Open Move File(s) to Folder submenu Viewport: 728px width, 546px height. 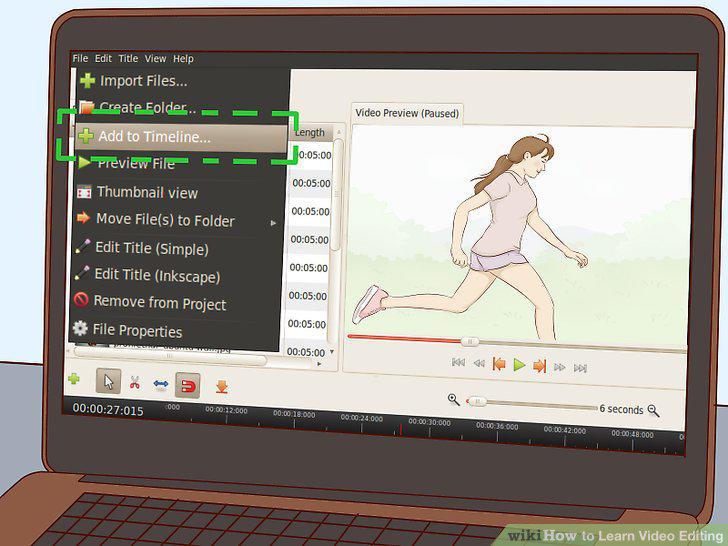click(x=178, y=220)
